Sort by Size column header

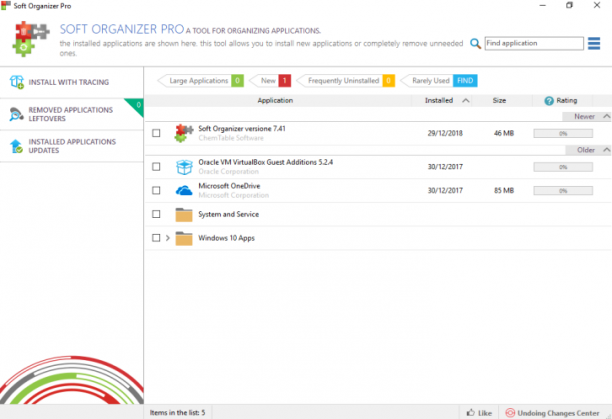(499, 101)
